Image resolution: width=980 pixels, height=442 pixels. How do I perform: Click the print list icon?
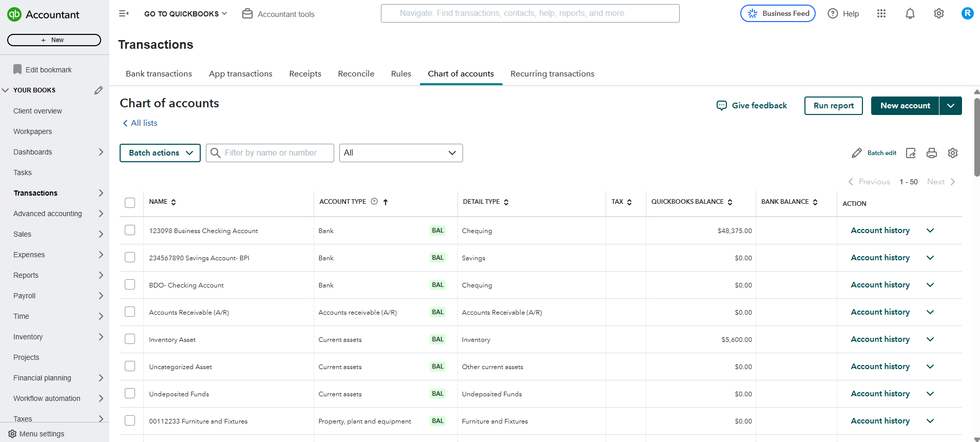tap(932, 153)
